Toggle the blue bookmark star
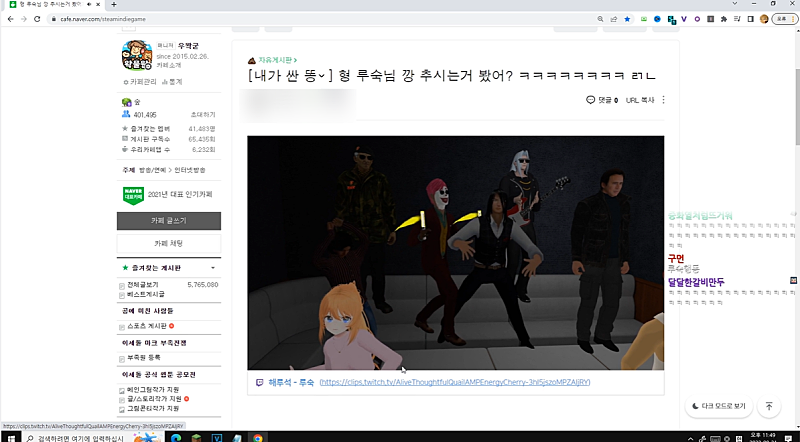Image resolution: width=800 pixels, height=442 pixels. [x=627, y=19]
